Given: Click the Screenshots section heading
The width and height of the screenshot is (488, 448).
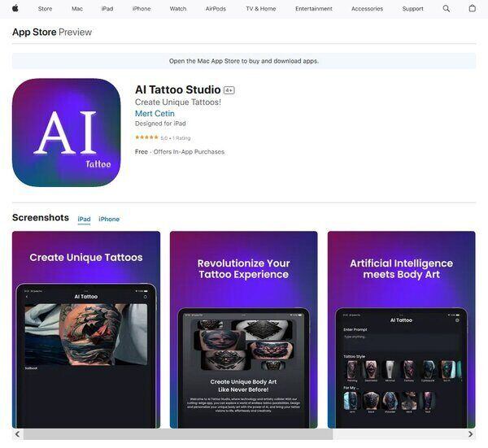Looking at the screenshot, I should tap(41, 217).
